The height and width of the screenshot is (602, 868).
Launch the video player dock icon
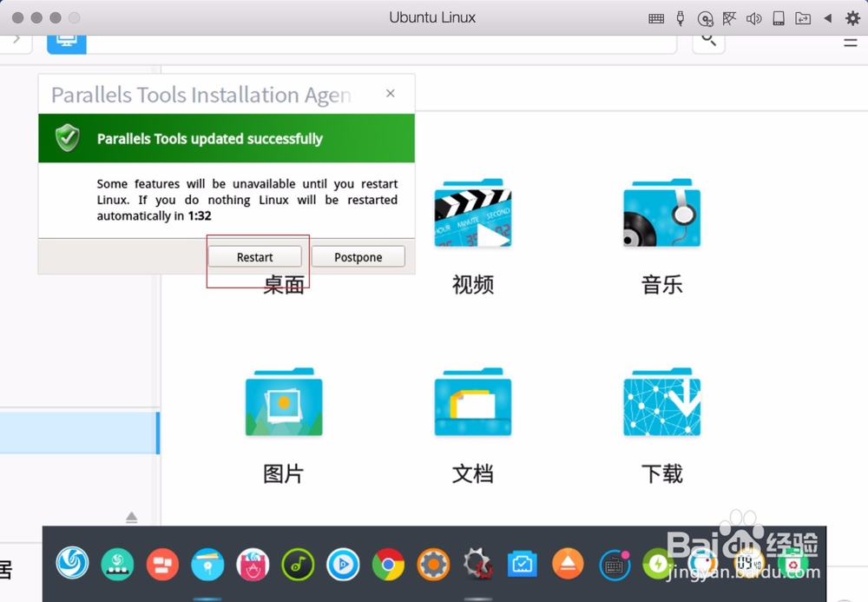pos(343,565)
